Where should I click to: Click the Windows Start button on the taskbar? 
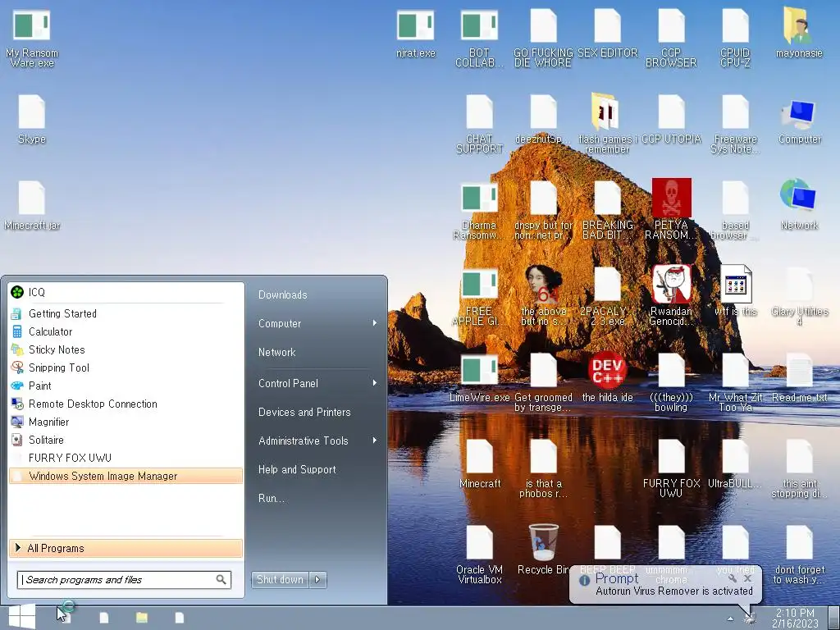pyautogui.click(x=22, y=617)
